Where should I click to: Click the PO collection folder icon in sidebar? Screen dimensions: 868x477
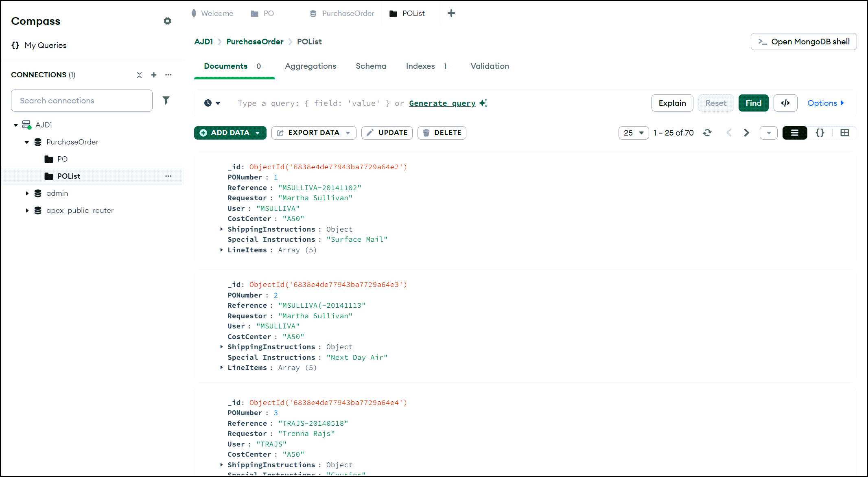pos(49,159)
